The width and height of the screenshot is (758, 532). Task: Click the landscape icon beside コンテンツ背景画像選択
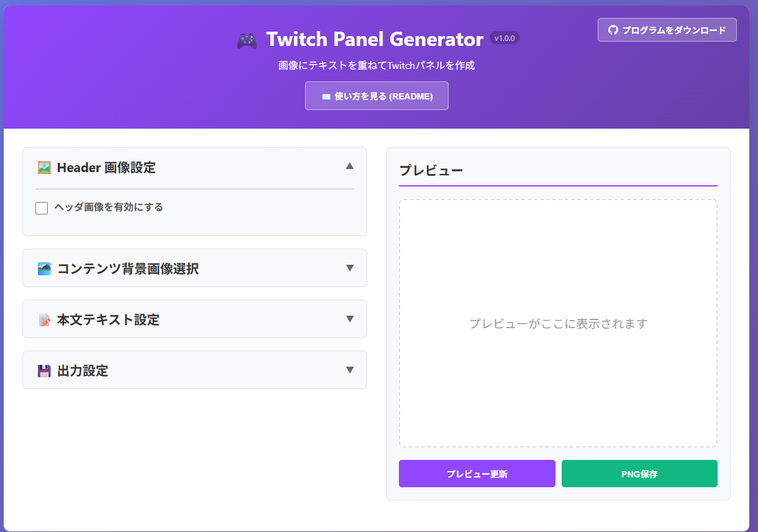tap(44, 268)
